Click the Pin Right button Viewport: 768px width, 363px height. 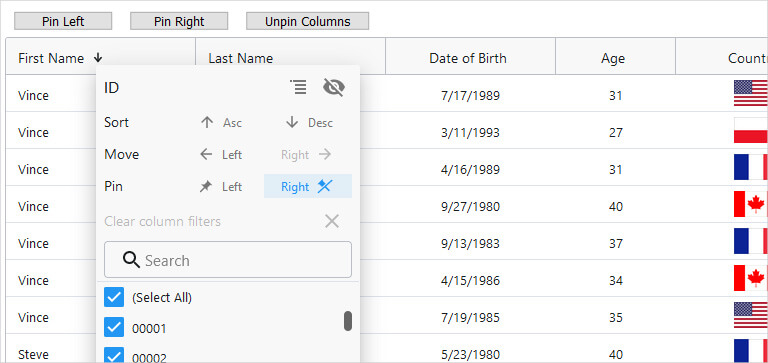point(179,22)
